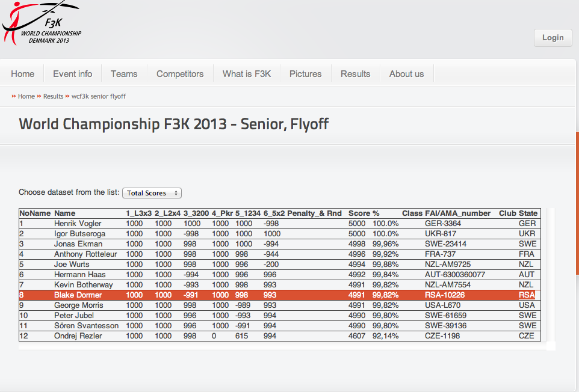Select the Henrik Vogler table row
The image size is (579, 392).
point(279,224)
